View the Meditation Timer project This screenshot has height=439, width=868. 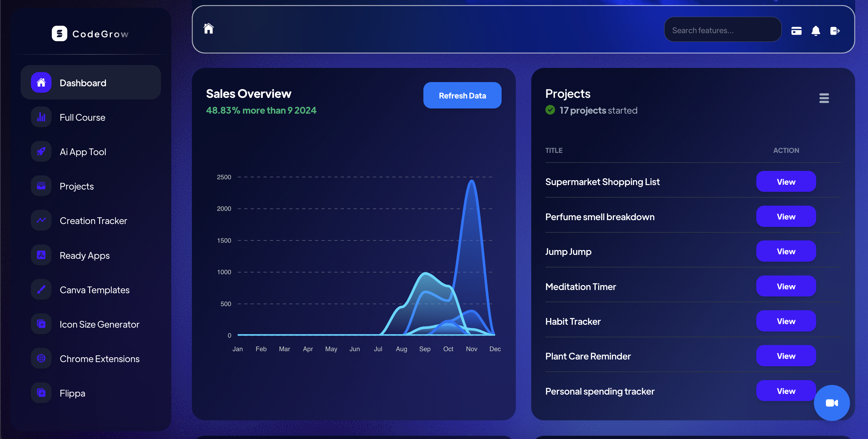(x=786, y=286)
